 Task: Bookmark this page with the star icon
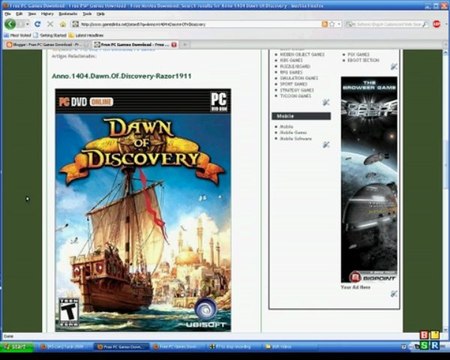tap(332, 24)
